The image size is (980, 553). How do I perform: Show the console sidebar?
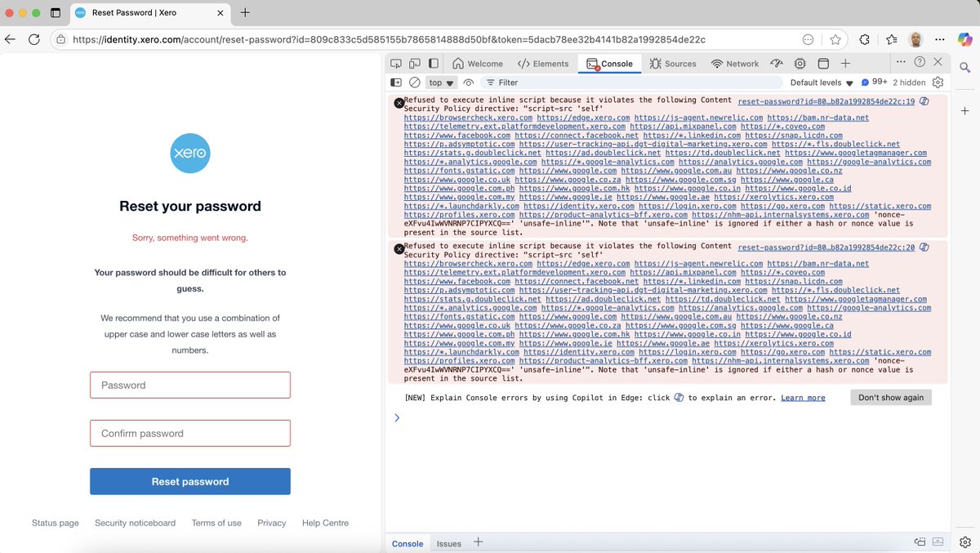[396, 83]
